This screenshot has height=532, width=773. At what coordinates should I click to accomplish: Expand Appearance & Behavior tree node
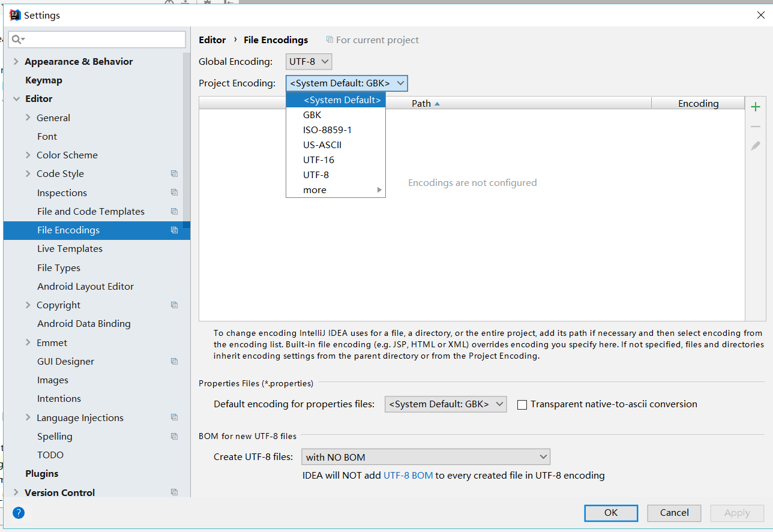(16, 62)
